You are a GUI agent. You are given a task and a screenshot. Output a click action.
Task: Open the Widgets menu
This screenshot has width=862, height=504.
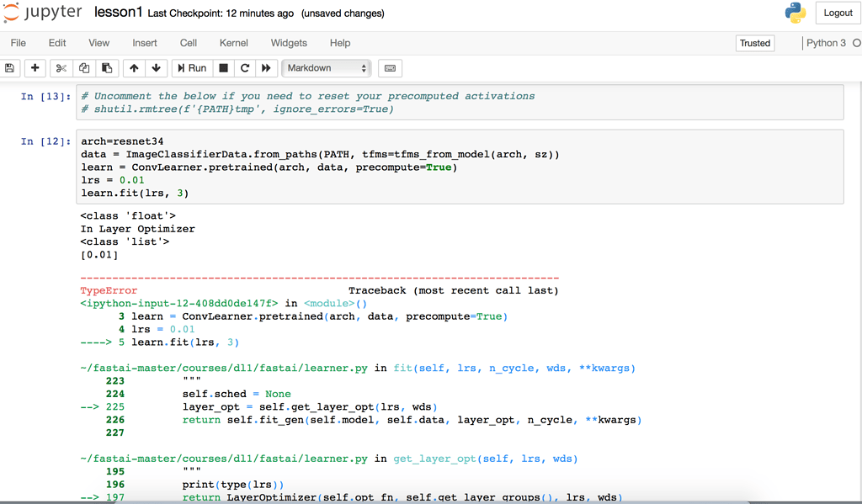pos(289,43)
